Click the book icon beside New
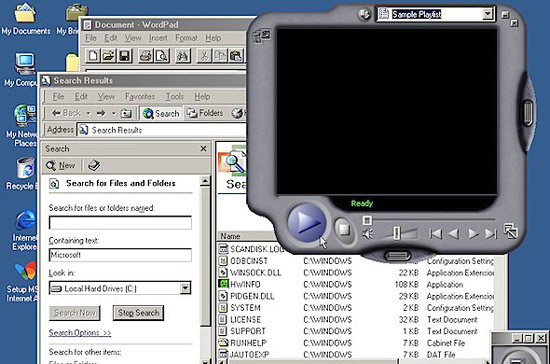This screenshot has width=550, height=364. (x=94, y=166)
